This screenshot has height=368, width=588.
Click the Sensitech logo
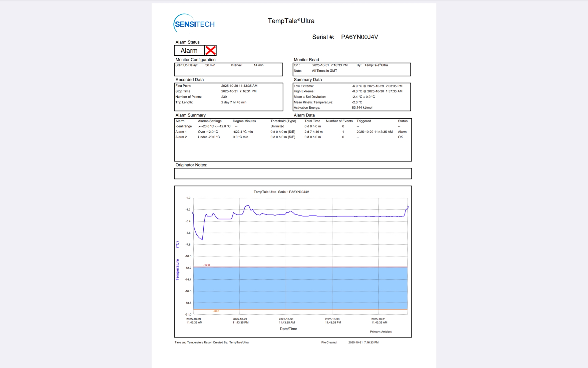tap(194, 24)
